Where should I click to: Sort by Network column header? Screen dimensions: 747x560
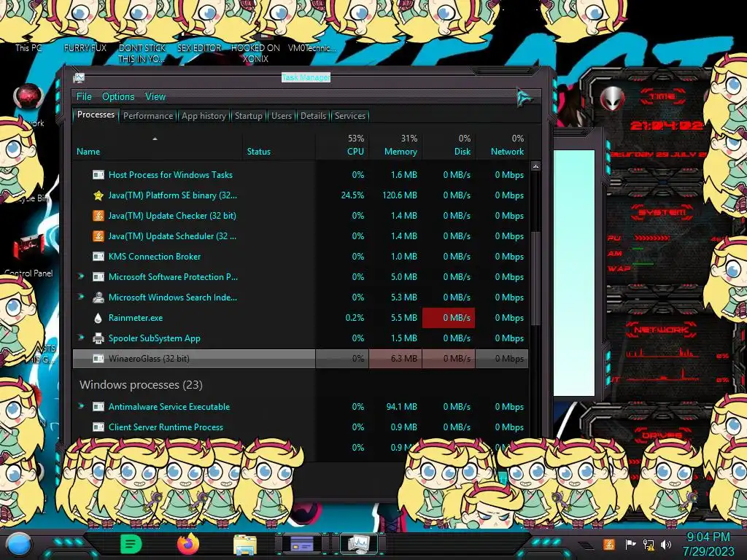502,145
